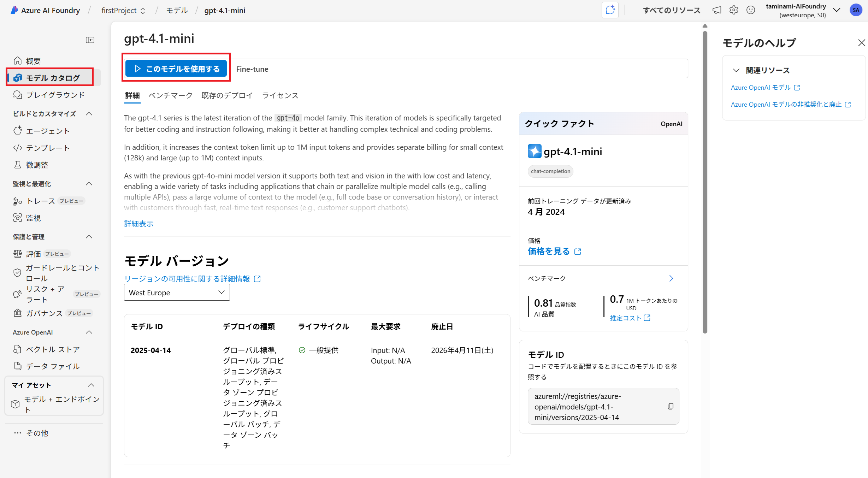Image resolution: width=868 pixels, height=478 pixels.
Task: Open ベンチマーク details chevron
Action: [x=671, y=278]
